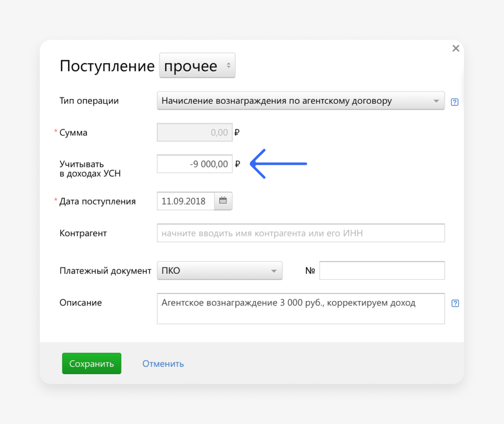
Task: Open the прочее type dropdown
Action: tap(198, 65)
